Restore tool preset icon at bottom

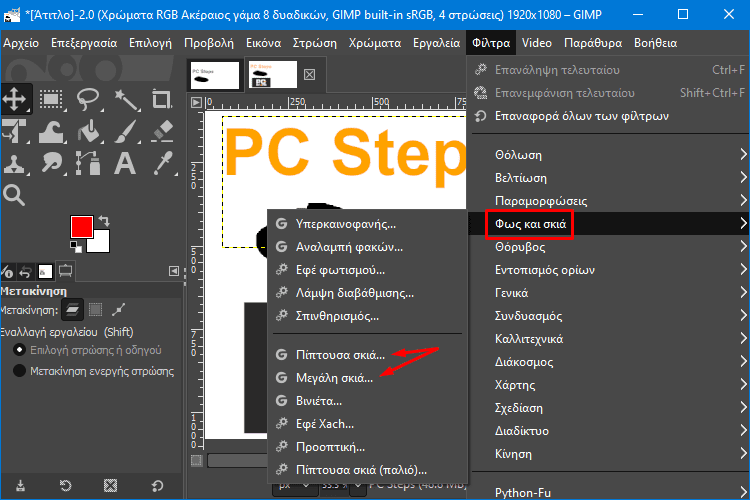pyautogui.click(x=66, y=486)
